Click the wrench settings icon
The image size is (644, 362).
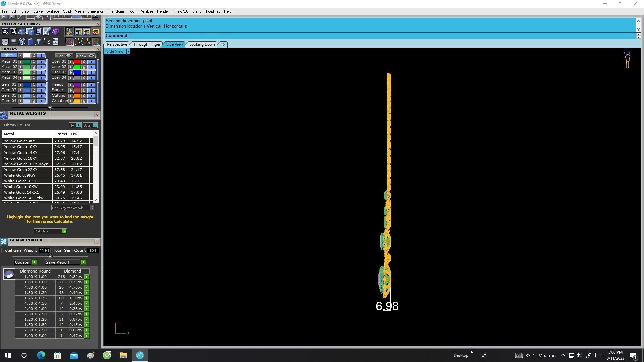coord(13,32)
